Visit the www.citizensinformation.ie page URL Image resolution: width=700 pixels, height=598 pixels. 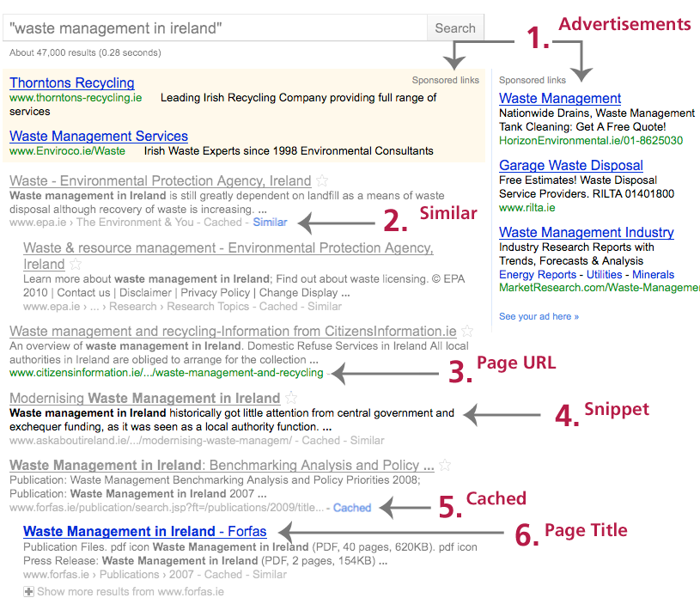pyautogui.click(x=167, y=373)
